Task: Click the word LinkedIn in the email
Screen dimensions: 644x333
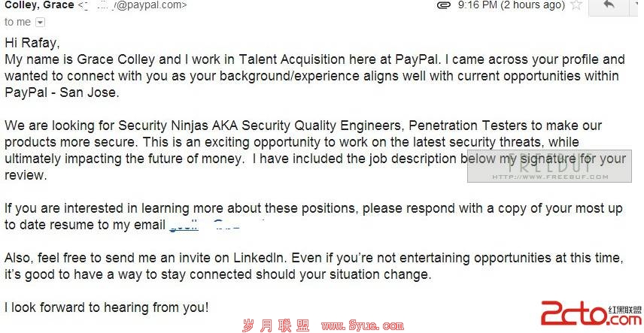Action: [258, 258]
